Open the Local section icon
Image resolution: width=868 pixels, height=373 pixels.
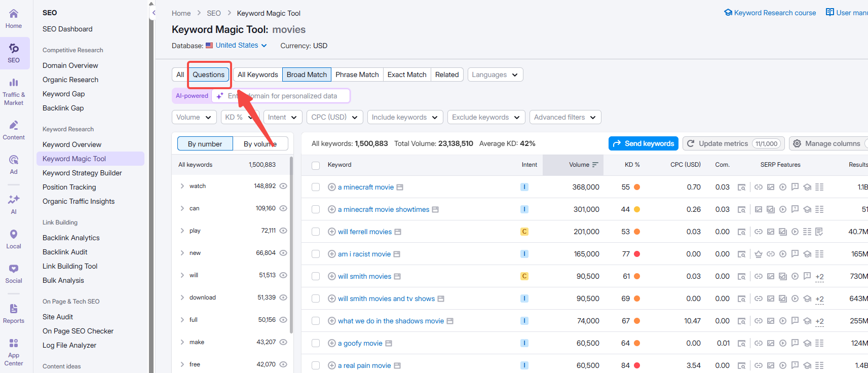point(14,239)
